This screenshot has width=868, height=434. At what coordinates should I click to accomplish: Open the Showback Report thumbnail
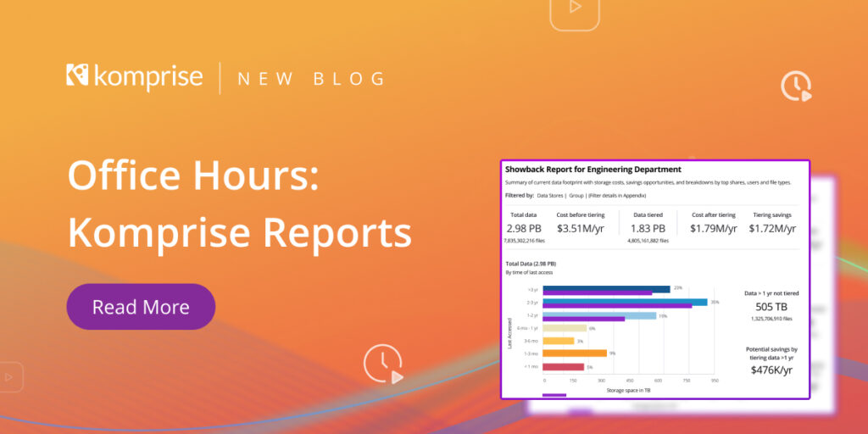(655, 280)
